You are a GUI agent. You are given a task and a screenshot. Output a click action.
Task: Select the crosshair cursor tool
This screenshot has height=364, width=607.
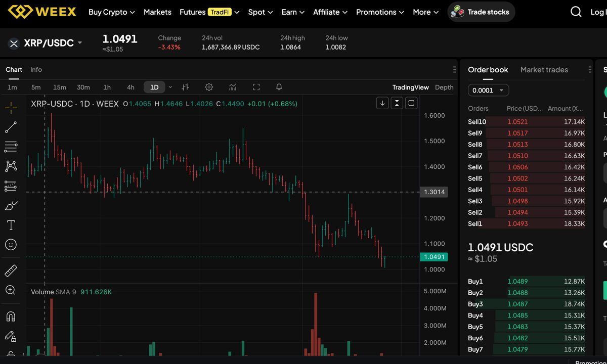coord(11,107)
